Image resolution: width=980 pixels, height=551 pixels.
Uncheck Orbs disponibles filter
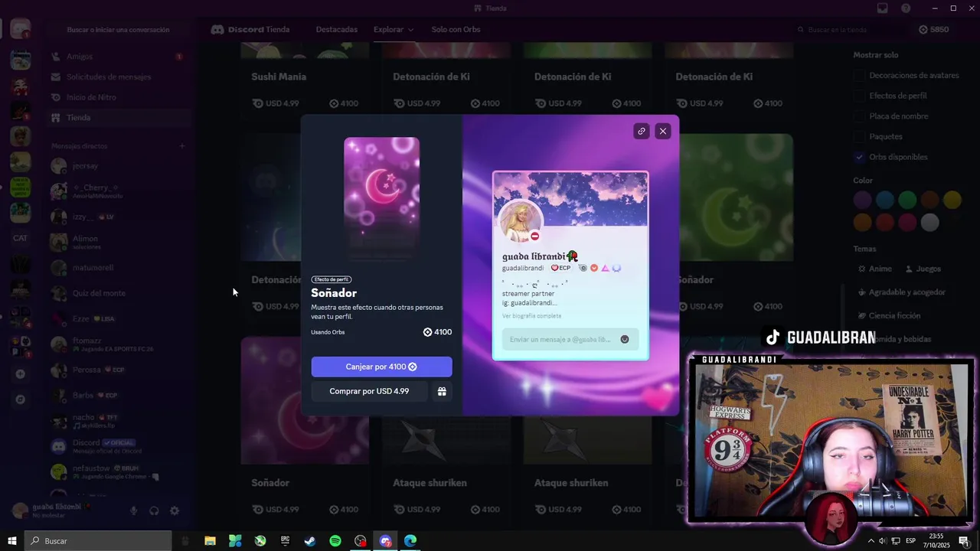click(860, 157)
